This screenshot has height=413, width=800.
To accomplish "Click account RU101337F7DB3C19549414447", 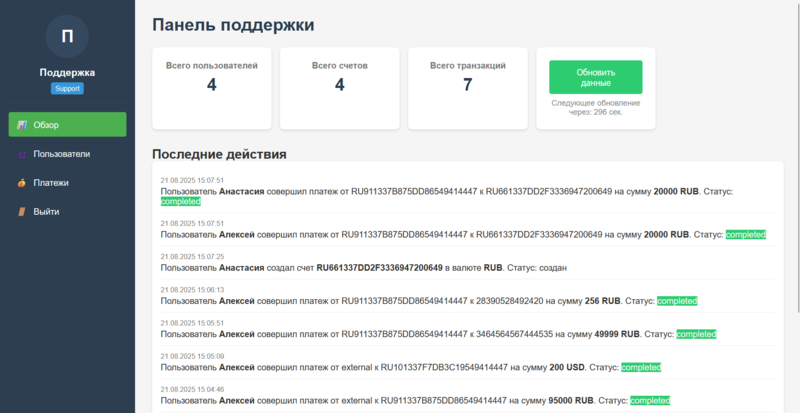I will pyautogui.click(x=444, y=368).
